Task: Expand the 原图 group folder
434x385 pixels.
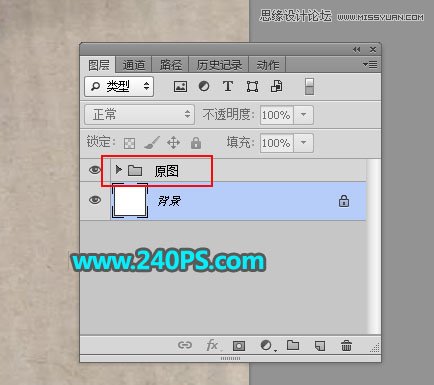Action: (118, 170)
